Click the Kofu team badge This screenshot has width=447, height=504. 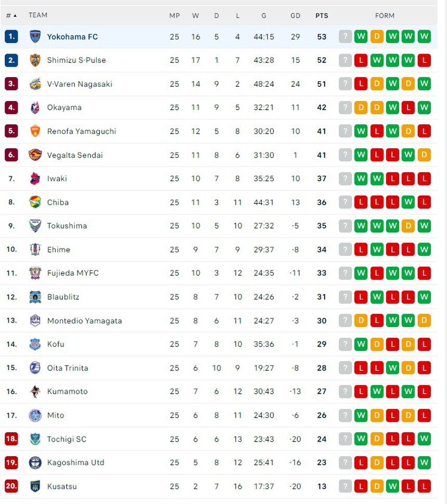click(x=35, y=344)
